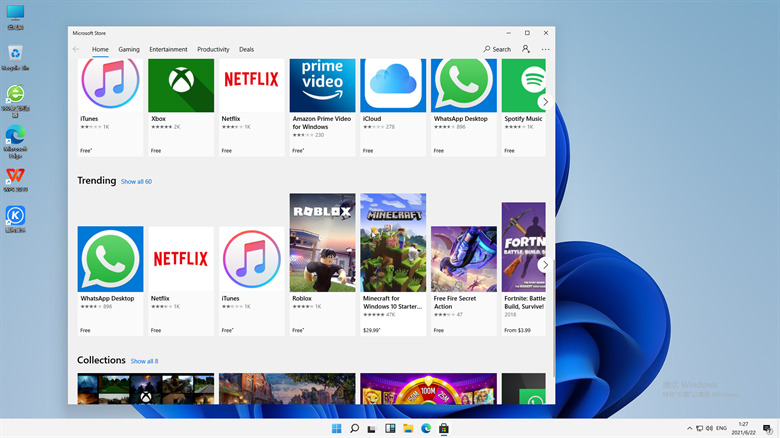Screen dimensions: 780x438
Task: Open the WhatsApp Desktop tile in the top row
Action: coord(464,108)
